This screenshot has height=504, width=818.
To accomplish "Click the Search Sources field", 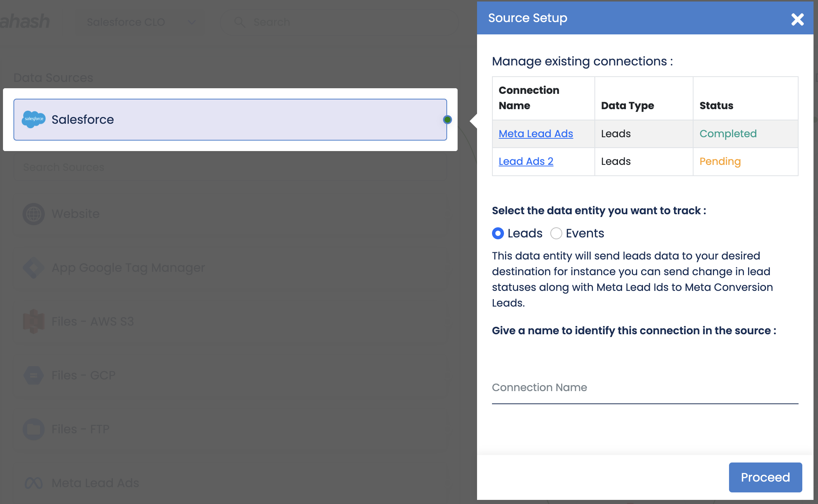I will (230, 167).
